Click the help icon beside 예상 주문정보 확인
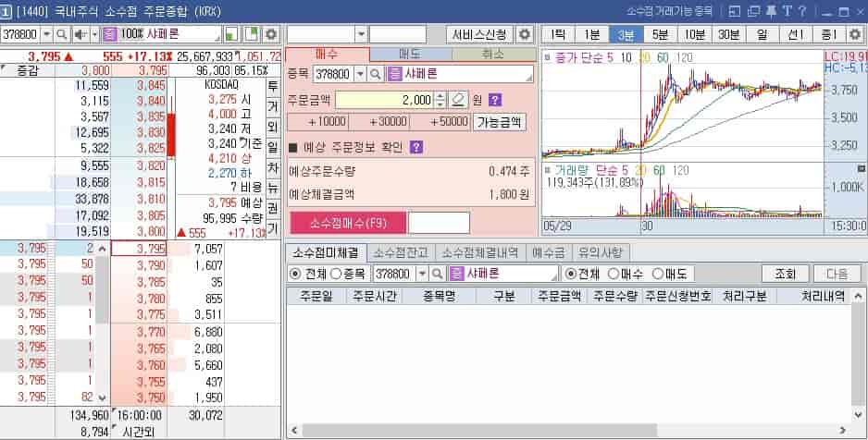 pos(416,147)
